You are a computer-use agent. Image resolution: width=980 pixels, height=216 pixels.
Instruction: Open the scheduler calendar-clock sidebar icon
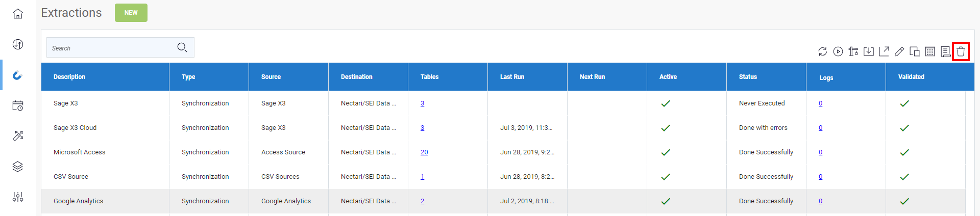click(x=18, y=105)
